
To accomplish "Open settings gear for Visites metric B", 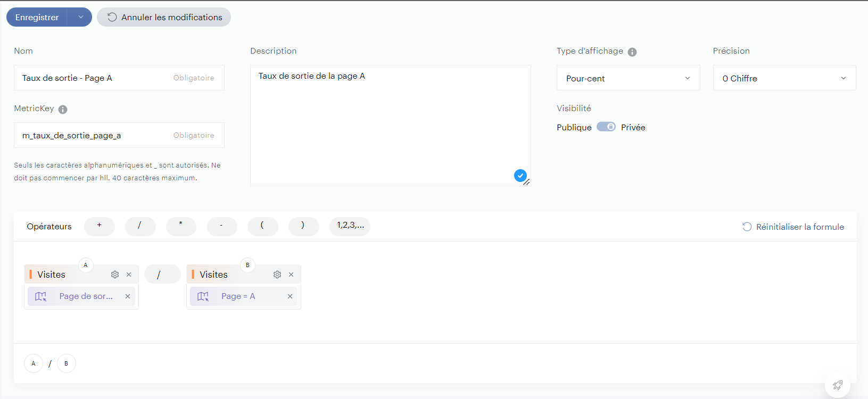I will pyautogui.click(x=277, y=275).
